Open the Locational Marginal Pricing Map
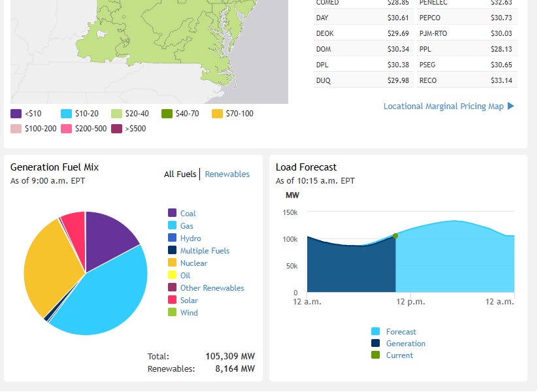This screenshot has width=551, height=392. tap(444, 106)
